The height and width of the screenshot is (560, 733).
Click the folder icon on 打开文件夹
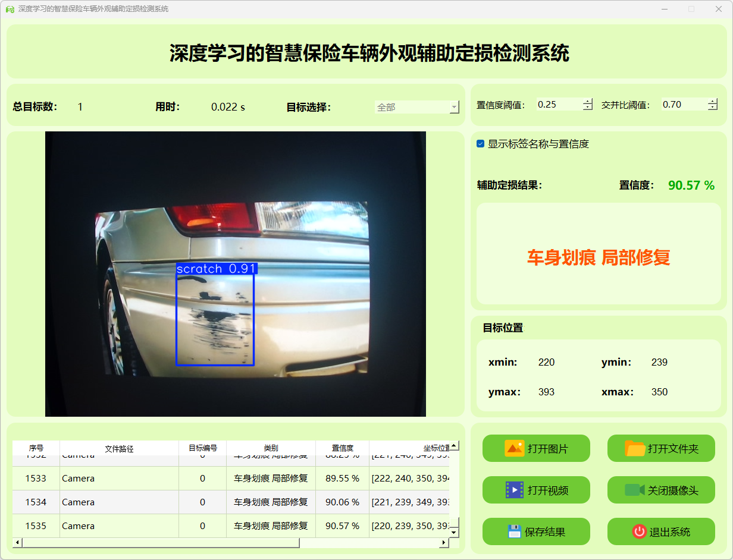click(635, 448)
